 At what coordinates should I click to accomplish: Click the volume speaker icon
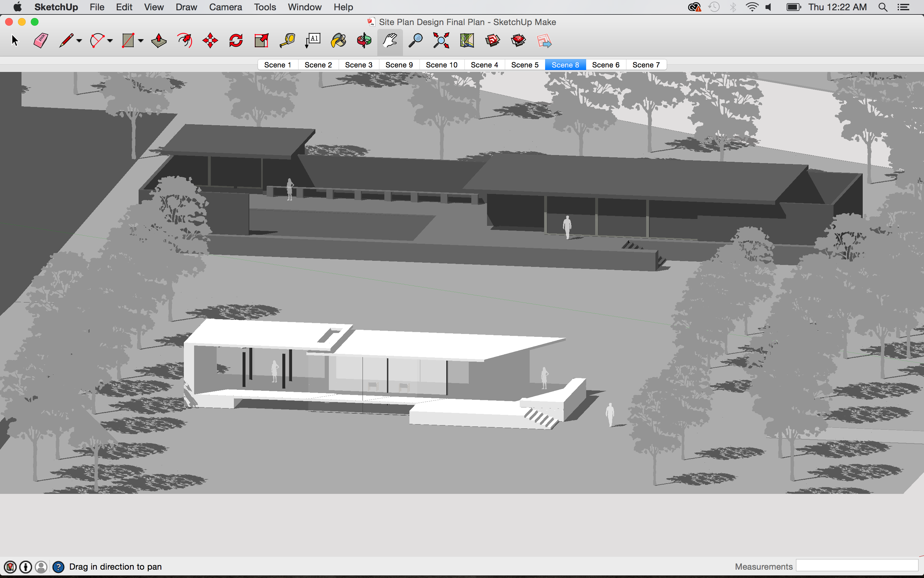click(769, 7)
